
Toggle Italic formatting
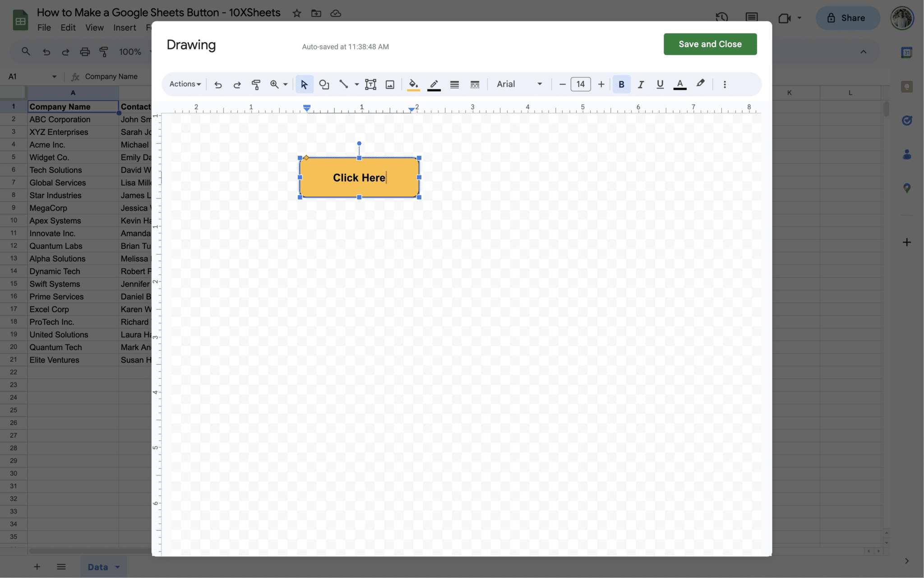640,84
